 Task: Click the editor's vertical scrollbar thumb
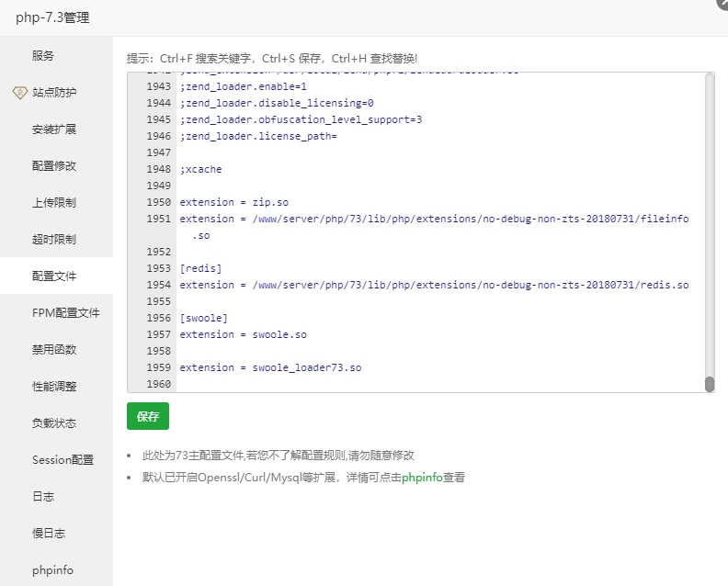click(x=710, y=384)
